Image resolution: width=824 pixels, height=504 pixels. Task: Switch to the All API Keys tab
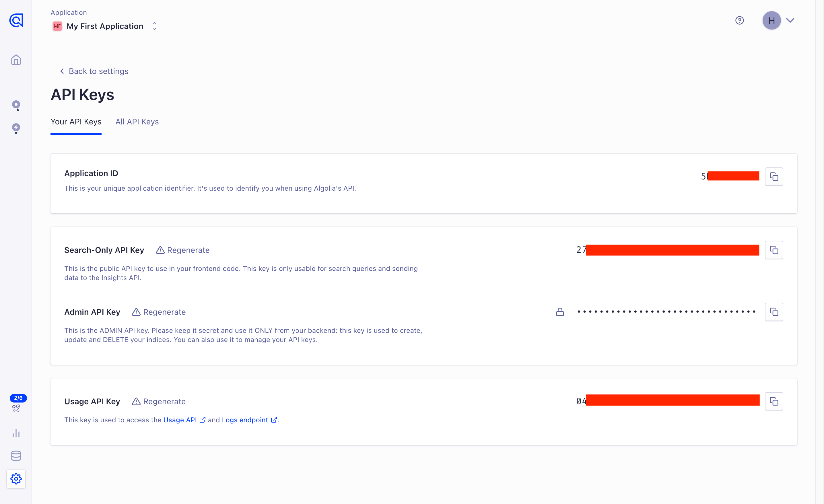(x=137, y=122)
